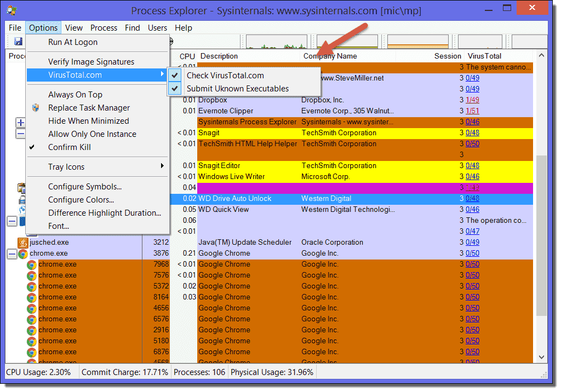Toggle the Confirm Kill option
The width and height of the screenshot is (561, 392).
point(98,147)
